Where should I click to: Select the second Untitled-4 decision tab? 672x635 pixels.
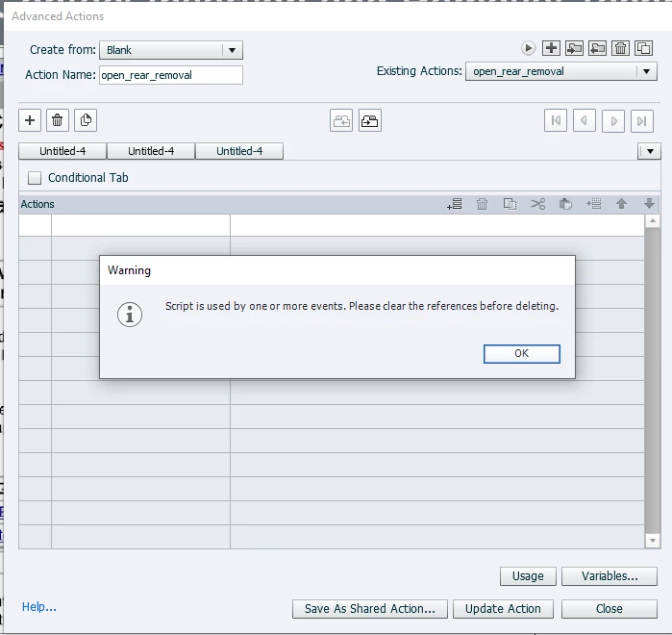pyautogui.click(x=151, y=151)
